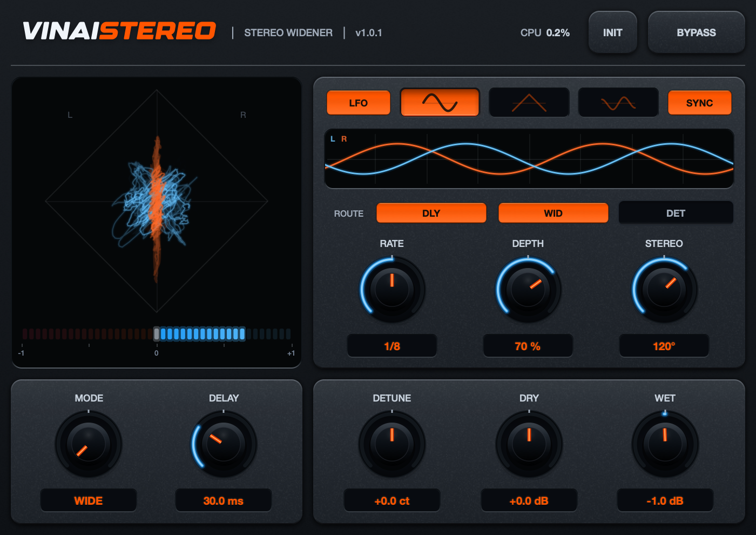Disable WID route button
The image size is (756, 535).
[x=553, y=213]
